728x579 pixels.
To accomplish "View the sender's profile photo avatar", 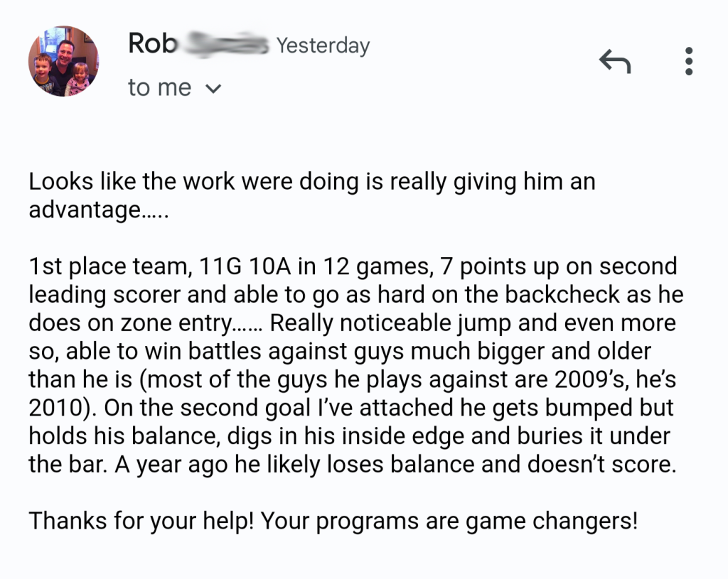I will [x=63, y=61].
